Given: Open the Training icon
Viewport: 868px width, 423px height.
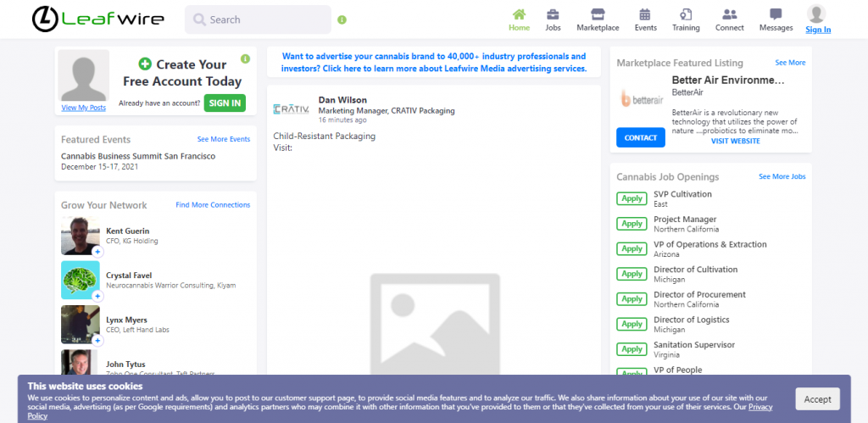Looking at the screenshot, I should 686,14.
